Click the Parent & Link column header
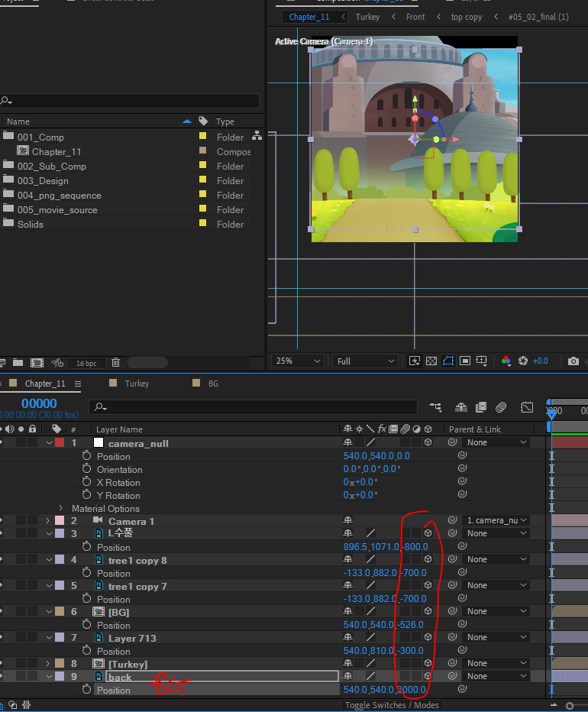588x712 pixels. coord(474,429)
